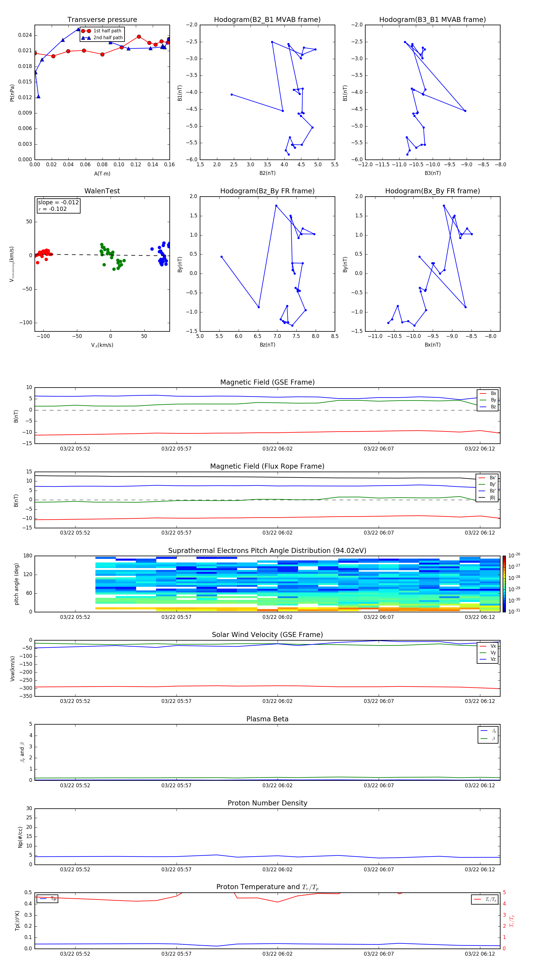Click the 'Pt(nPa)' y-axis label
This screenshot has height=980, width=535.
(12, 92)
